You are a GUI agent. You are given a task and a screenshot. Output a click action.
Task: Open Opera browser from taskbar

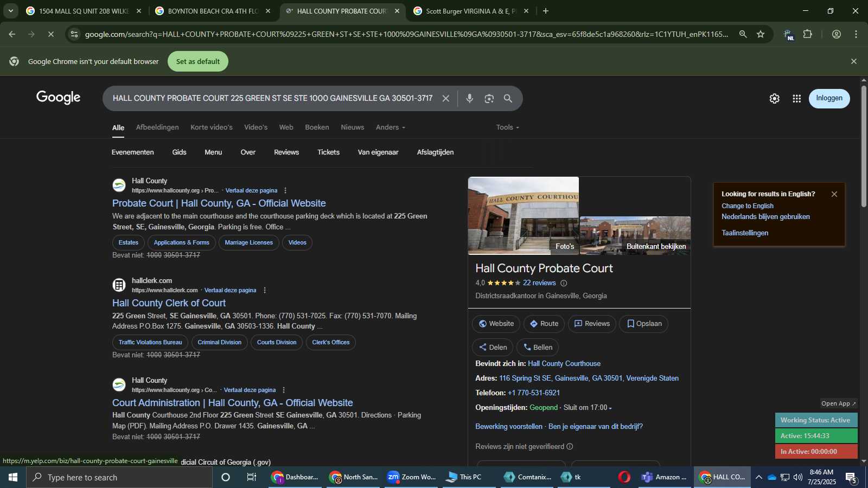click(x=624, y=477)
